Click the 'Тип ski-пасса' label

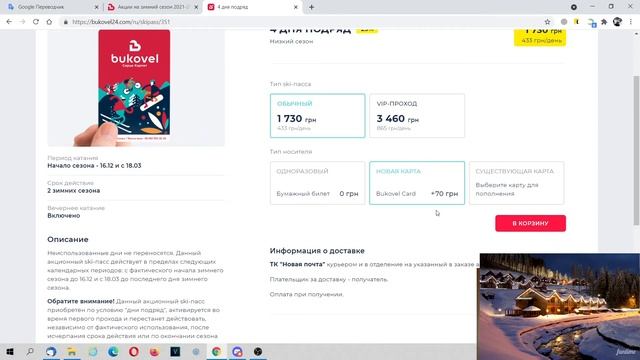click(x=290, y=84)
